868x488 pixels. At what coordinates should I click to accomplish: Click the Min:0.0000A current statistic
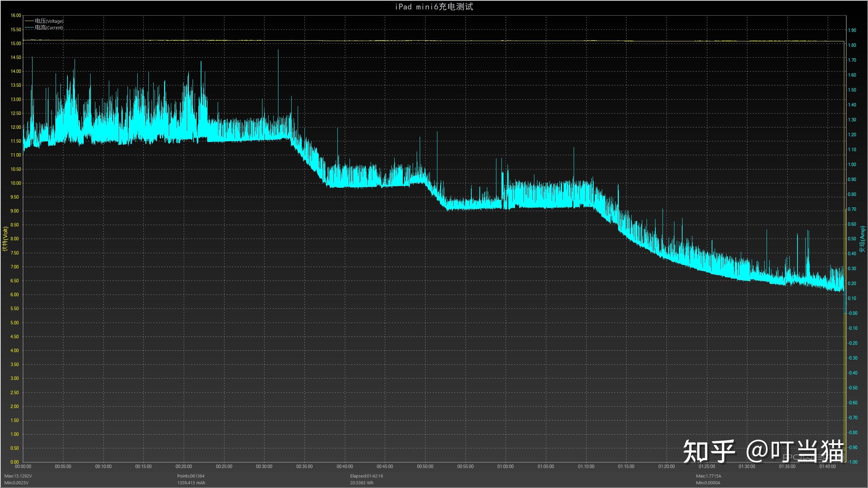(x=708, y=483)
